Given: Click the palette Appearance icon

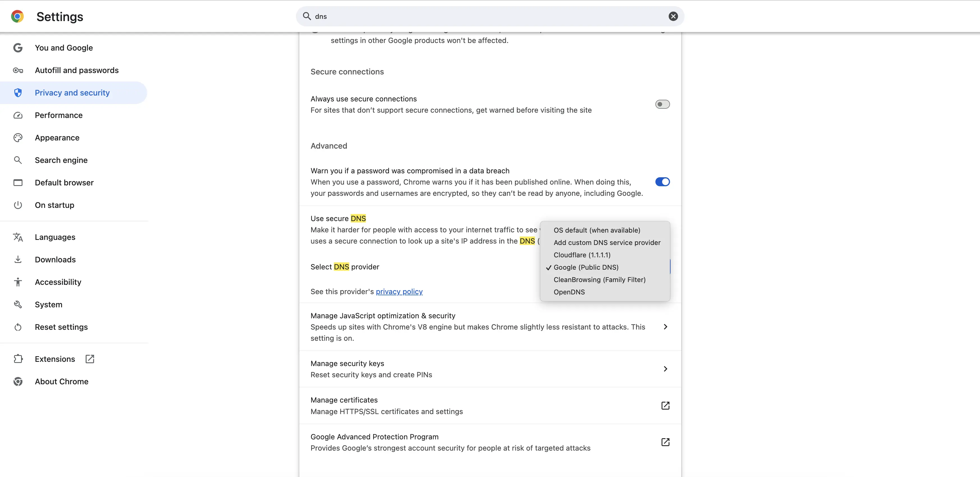Looking at the screenshot, I should coord(18,138).
